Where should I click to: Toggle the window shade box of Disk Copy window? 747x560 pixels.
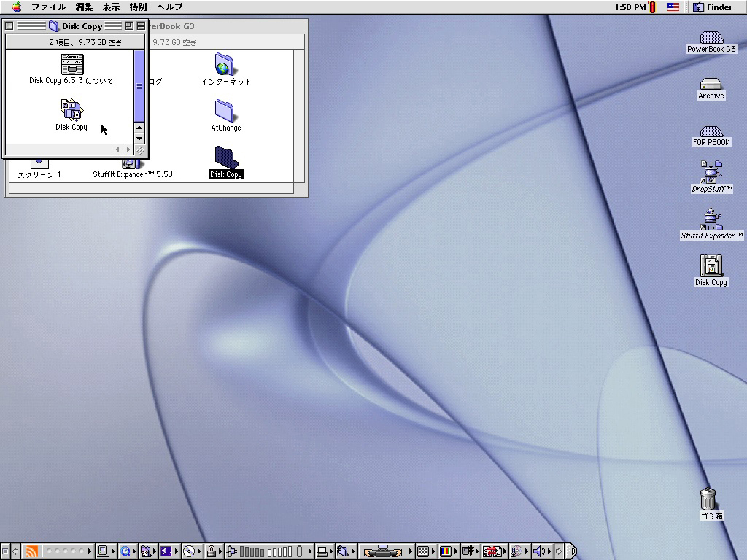tap(141, 26)
